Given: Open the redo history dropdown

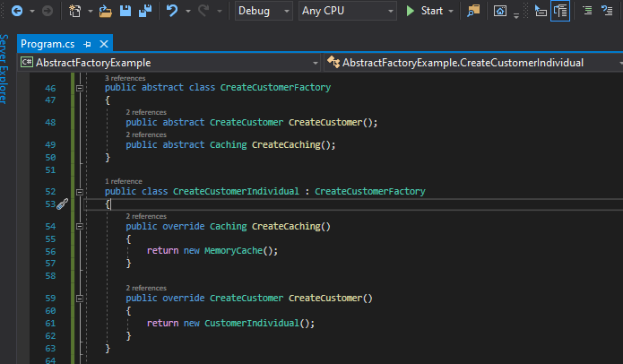Looking at the screenshot, I should click(x=220, y=11).
